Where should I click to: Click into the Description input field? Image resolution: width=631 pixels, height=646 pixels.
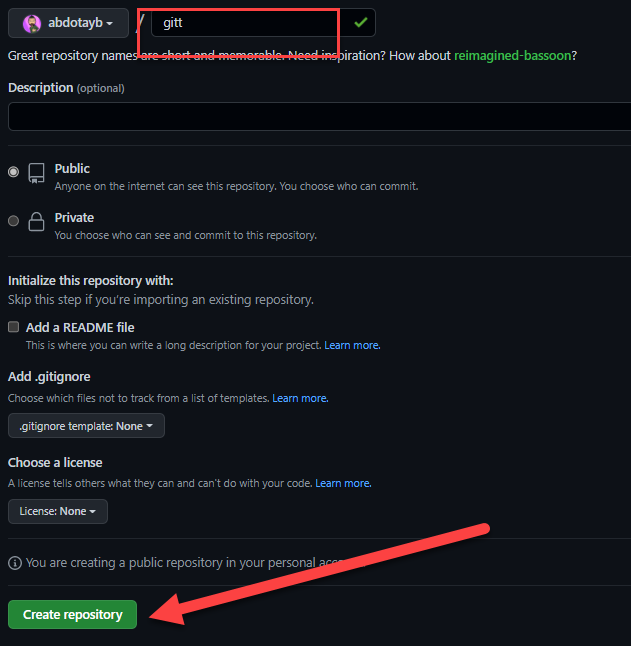[318, 116]
